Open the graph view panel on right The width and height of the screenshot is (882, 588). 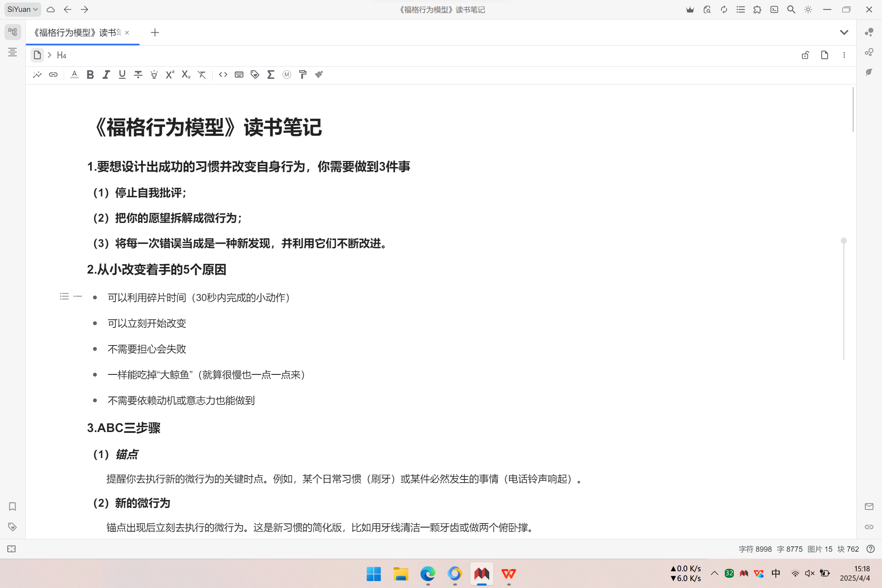pos(869,32)
